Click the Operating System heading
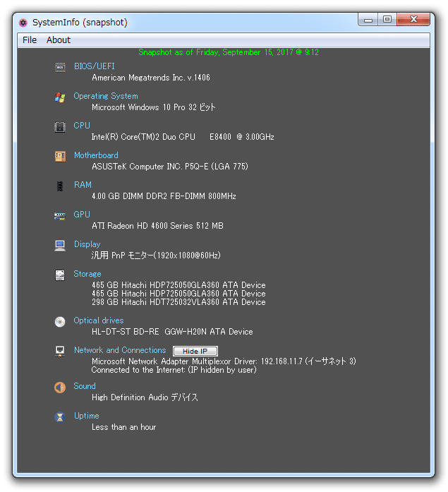Image resolution: width=448 pixels, height=492 pixels. [106, 96]
